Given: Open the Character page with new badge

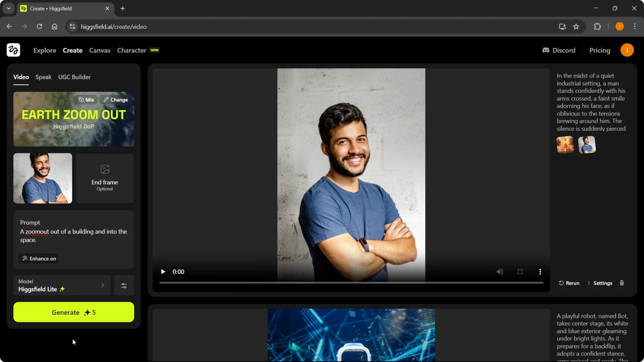Looking at the screenshot, I should point(131,50).
